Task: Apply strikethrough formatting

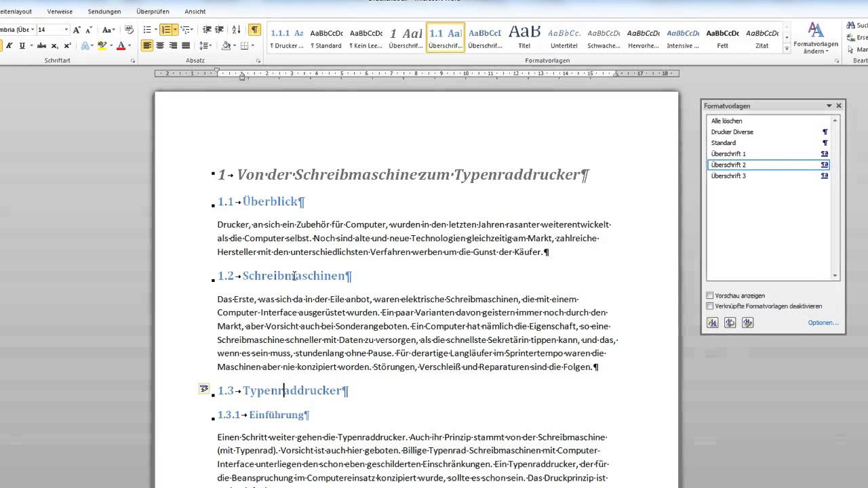Action: (41, 46)
